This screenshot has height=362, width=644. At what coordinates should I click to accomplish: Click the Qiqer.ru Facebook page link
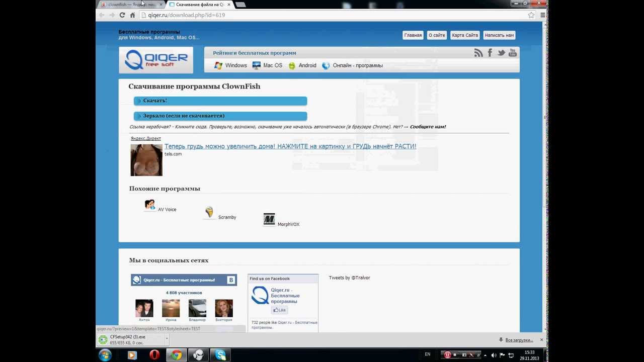point(285,296)
